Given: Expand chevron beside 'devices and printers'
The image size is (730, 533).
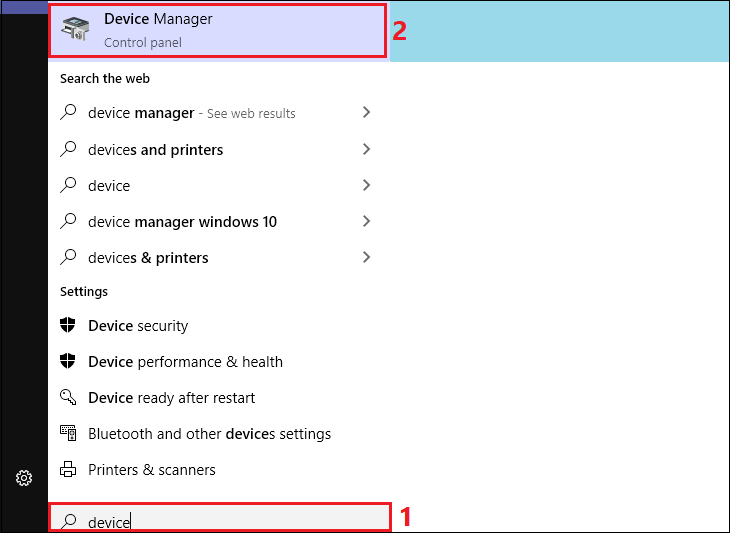Looking at the screenshot, I should [366, 149].
